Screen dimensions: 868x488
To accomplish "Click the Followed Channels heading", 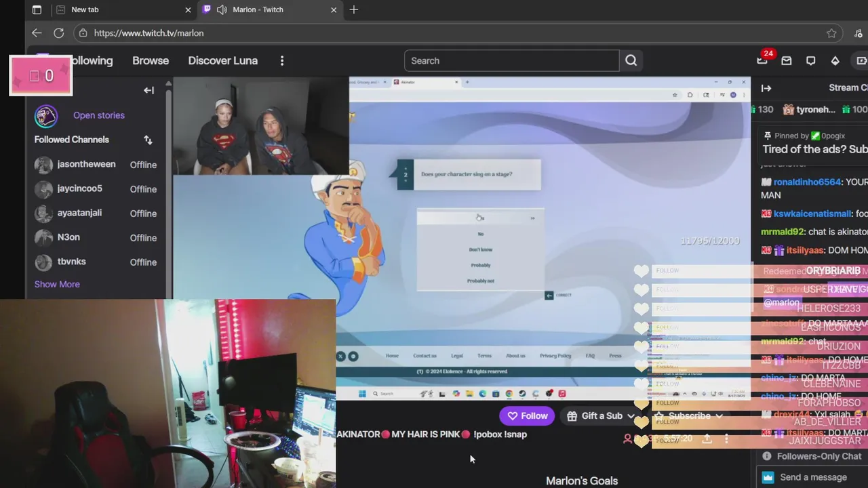I will [72, 140].
